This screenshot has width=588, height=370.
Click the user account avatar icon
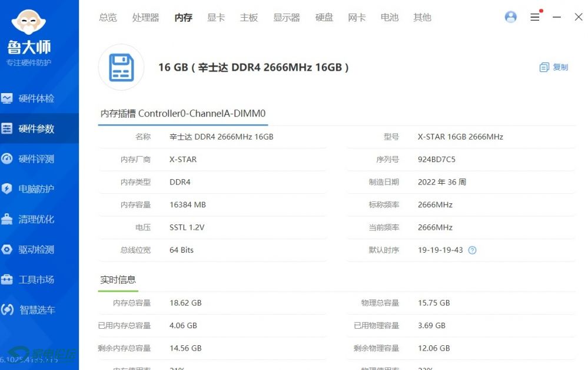[510, 17]
